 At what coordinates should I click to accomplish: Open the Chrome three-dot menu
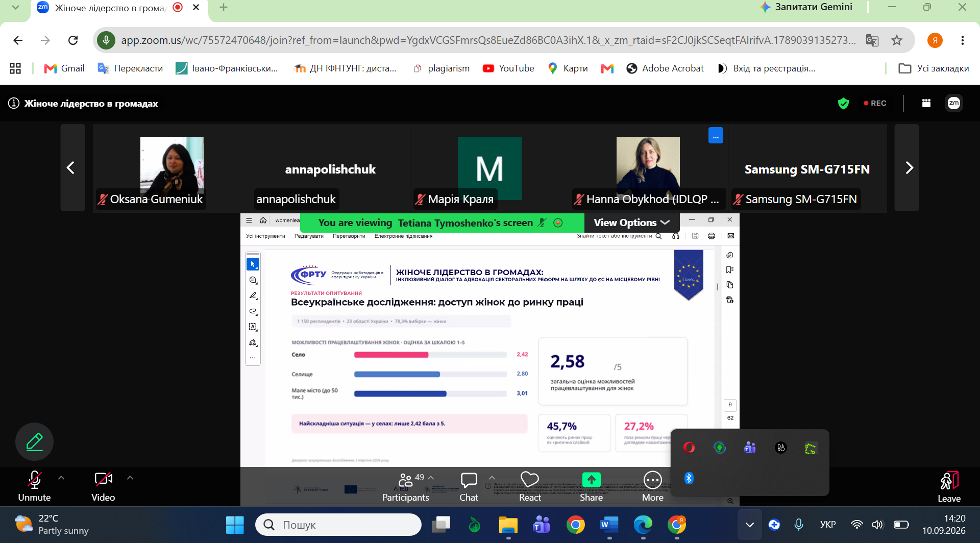point(962,40)
